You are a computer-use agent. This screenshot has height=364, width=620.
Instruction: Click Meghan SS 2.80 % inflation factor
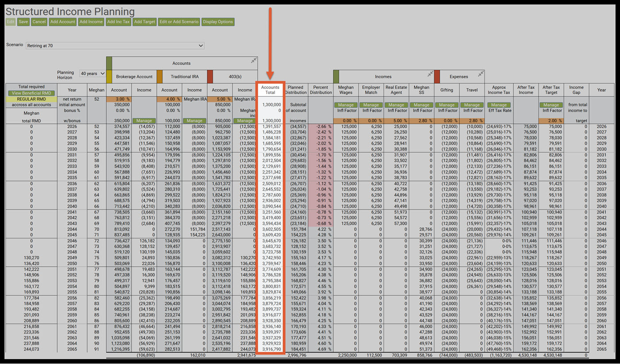coord(421,121)
